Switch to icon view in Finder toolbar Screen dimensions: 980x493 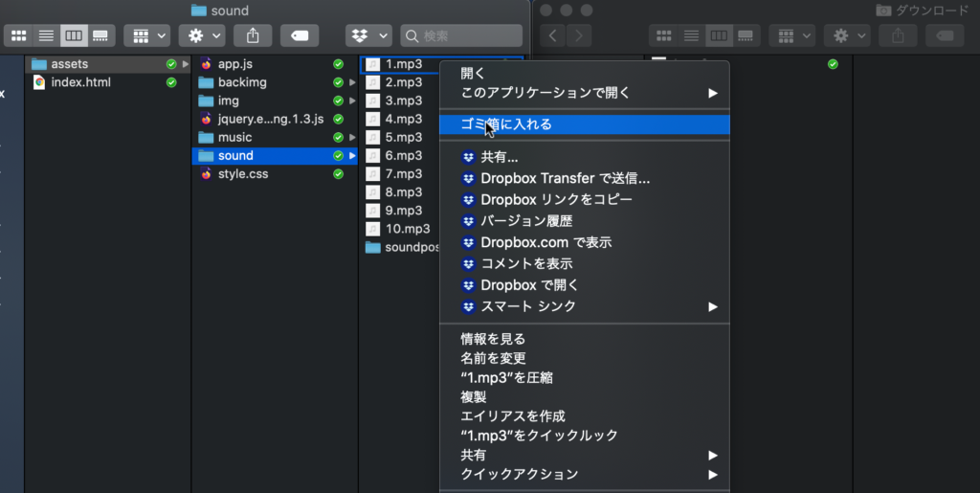click(19, 36)
